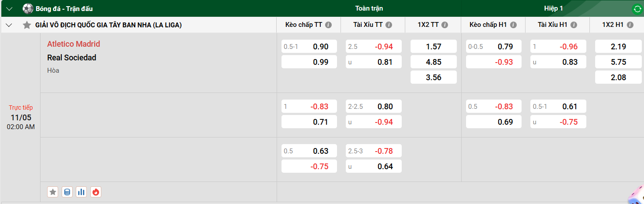The width and height of the screenshot is (644, 204).
Task: Open info icon next to 1X2 H1
Action: (x=630, y=25)
